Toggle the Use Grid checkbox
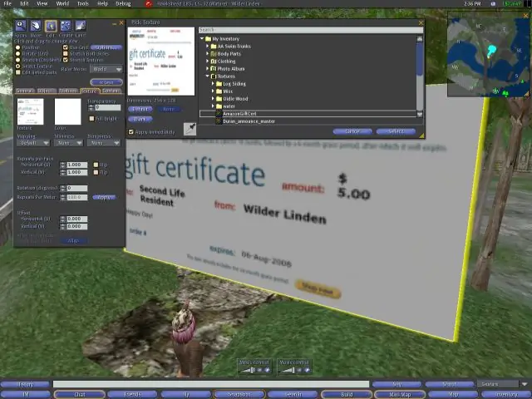 pos(66,47)
